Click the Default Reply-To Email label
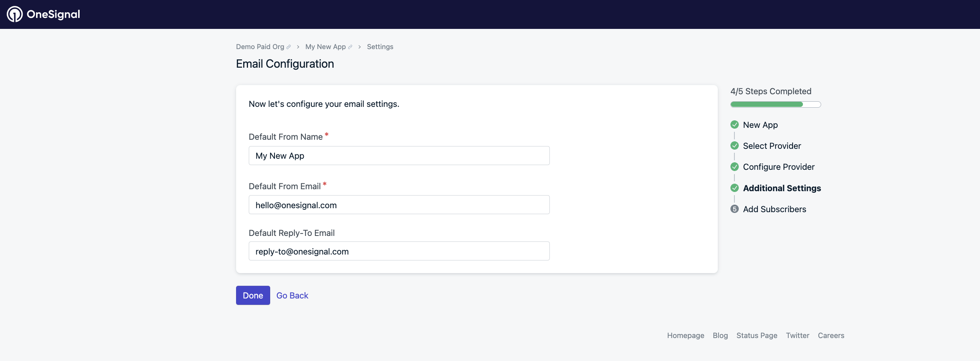The width and height of the screenshot is (980, 361). pyautogui.click(x=292, y=233)
